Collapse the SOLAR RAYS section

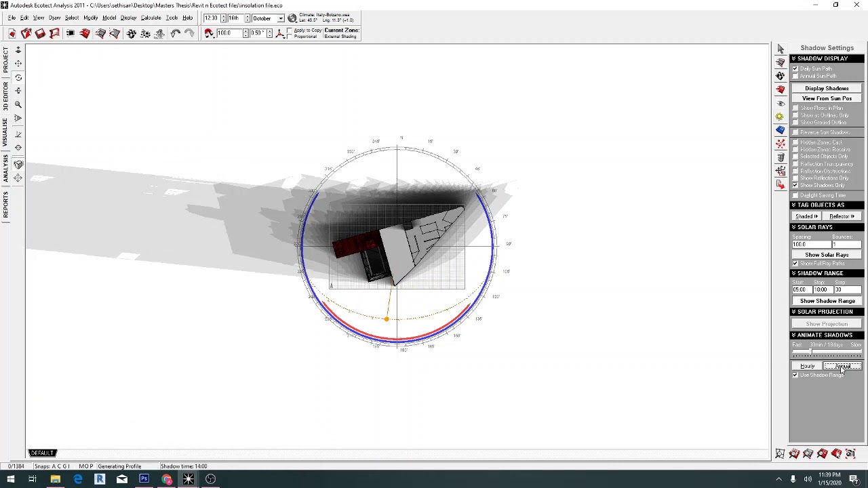tap(827, 227)
